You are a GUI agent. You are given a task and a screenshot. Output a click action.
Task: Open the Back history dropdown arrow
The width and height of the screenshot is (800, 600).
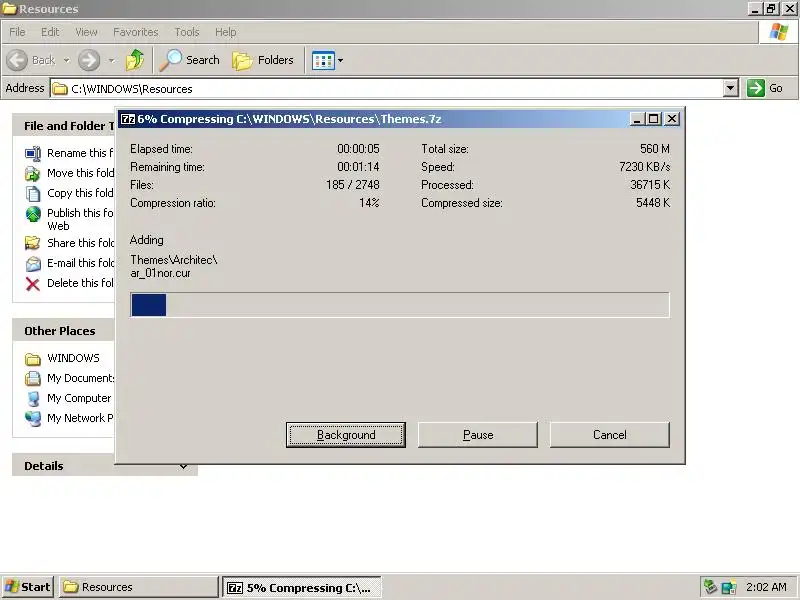pos(66,60)
